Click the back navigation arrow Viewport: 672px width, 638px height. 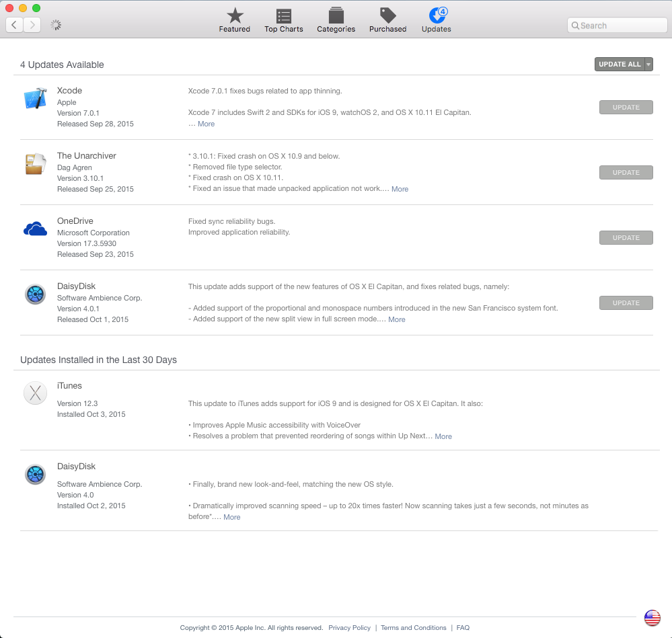pyautogui.click(x=15, y=25)
